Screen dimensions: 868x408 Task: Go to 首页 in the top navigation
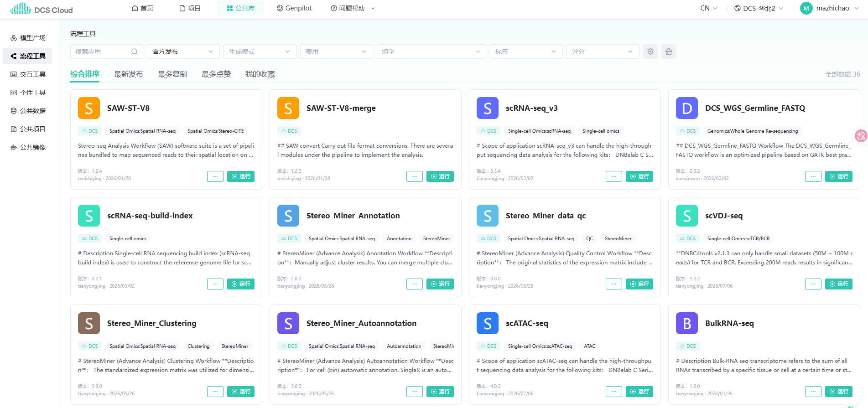click(x=142, y=8)
